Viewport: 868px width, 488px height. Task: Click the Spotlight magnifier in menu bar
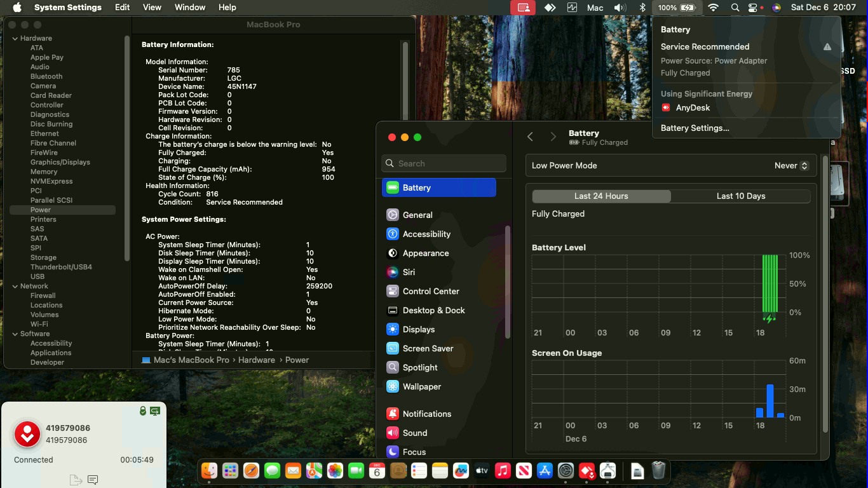[x=735, y=8]
